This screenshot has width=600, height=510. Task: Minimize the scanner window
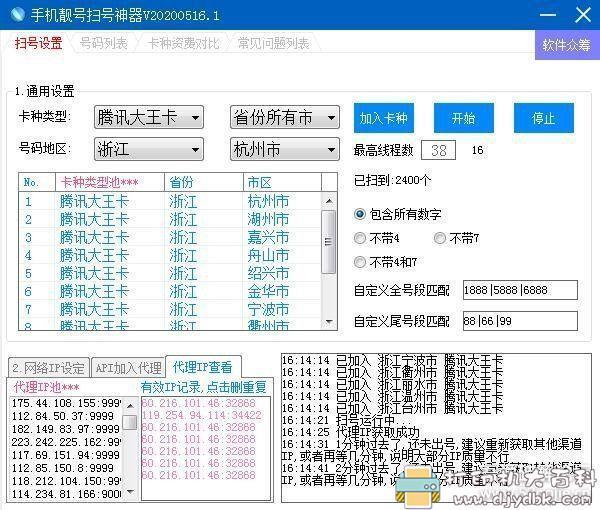[x=548, y=15]
